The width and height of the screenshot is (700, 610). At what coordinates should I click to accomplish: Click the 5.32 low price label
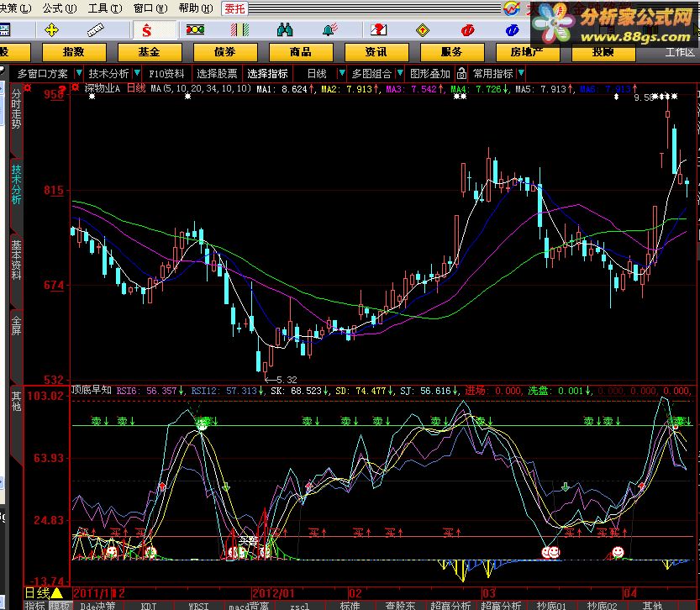287,380
